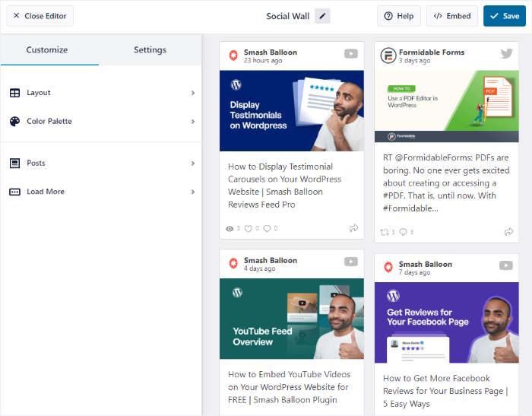Screen dimensions: 532x416
Task: Click the Formidable Forms avatar logo
Action: [388, 56]
